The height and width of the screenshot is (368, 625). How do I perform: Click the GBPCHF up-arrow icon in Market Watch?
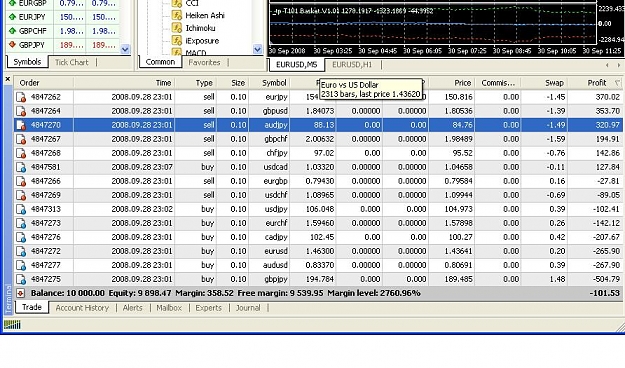click(12, 31)
